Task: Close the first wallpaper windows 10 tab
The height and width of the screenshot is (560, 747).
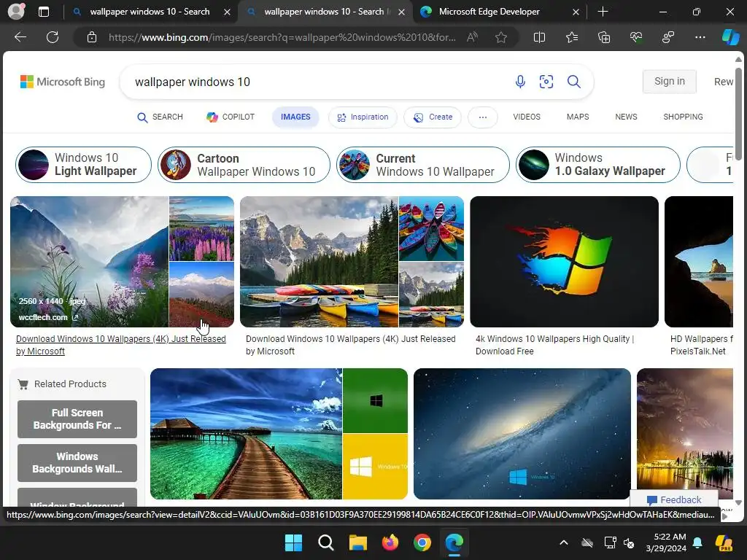Action: point(228,12)
